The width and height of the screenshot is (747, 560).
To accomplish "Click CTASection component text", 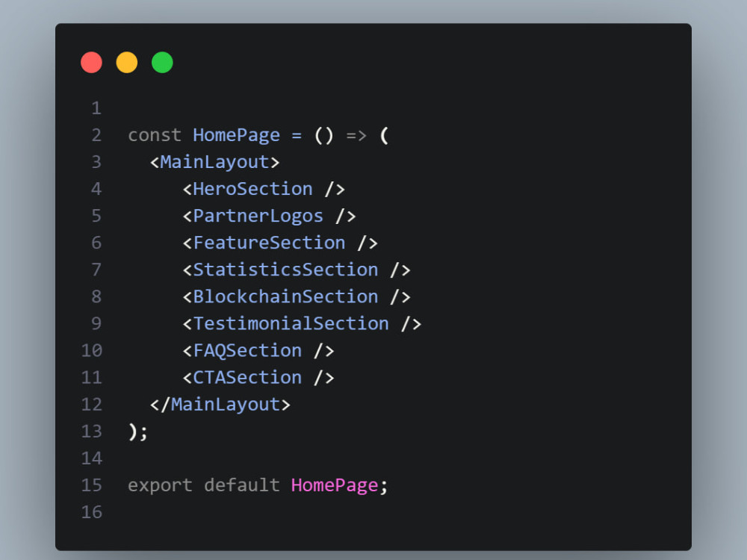I will click(247, 378).
